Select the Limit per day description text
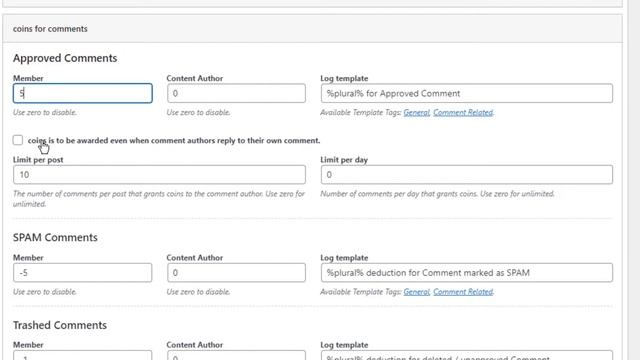This screenshot has height=360, width=640. (x=437, y=193)
